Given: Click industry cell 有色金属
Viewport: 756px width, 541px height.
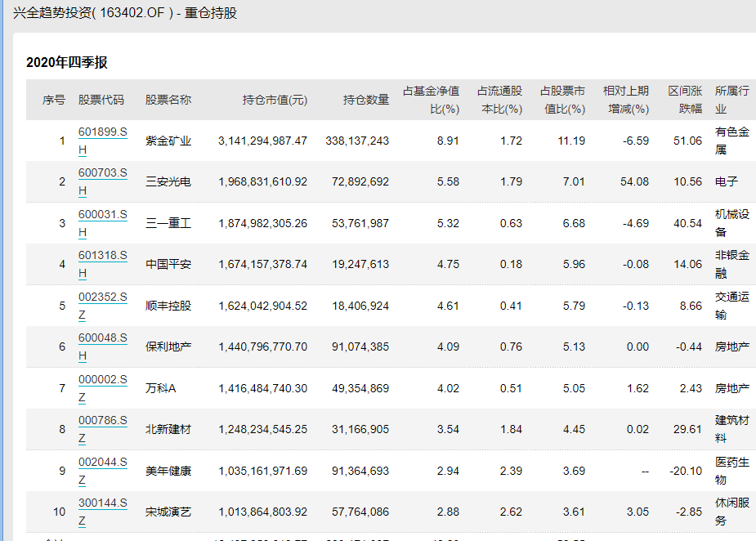Looking at the screenshot, I should click(x=732, y=141).
